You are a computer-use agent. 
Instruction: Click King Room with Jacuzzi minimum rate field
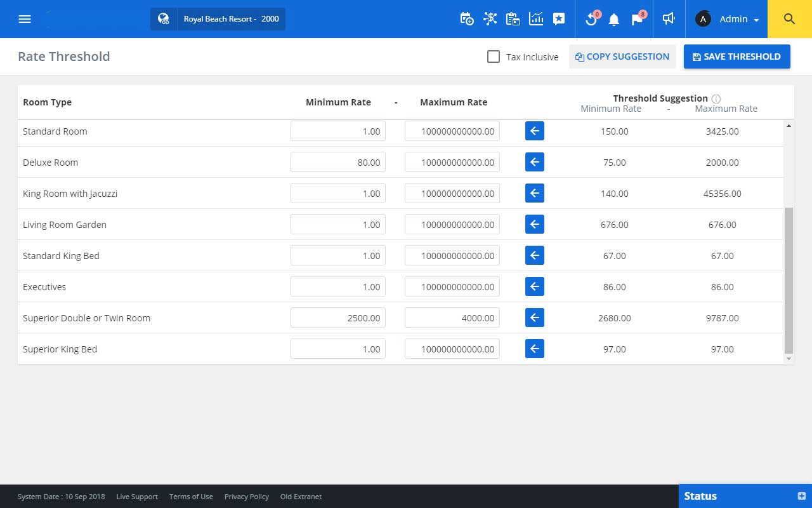coord(338,193)
